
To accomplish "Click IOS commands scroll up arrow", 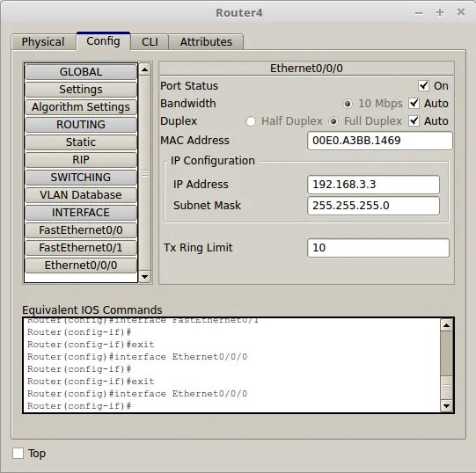I will click(446, 325).
